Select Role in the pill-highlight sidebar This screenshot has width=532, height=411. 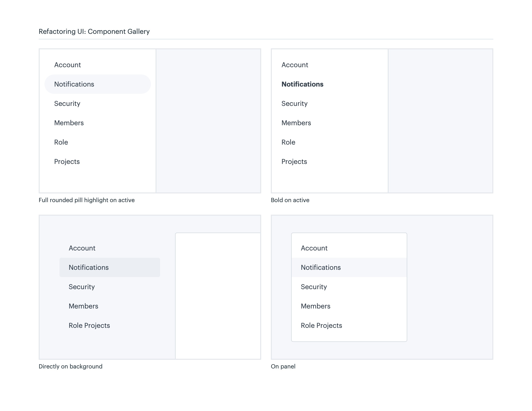61,142
